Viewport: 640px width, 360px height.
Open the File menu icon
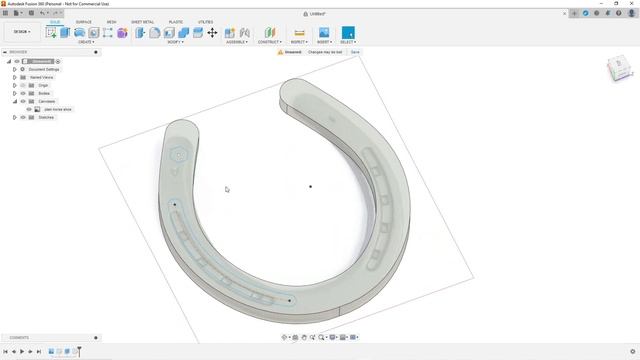click(x=17, y=13)
